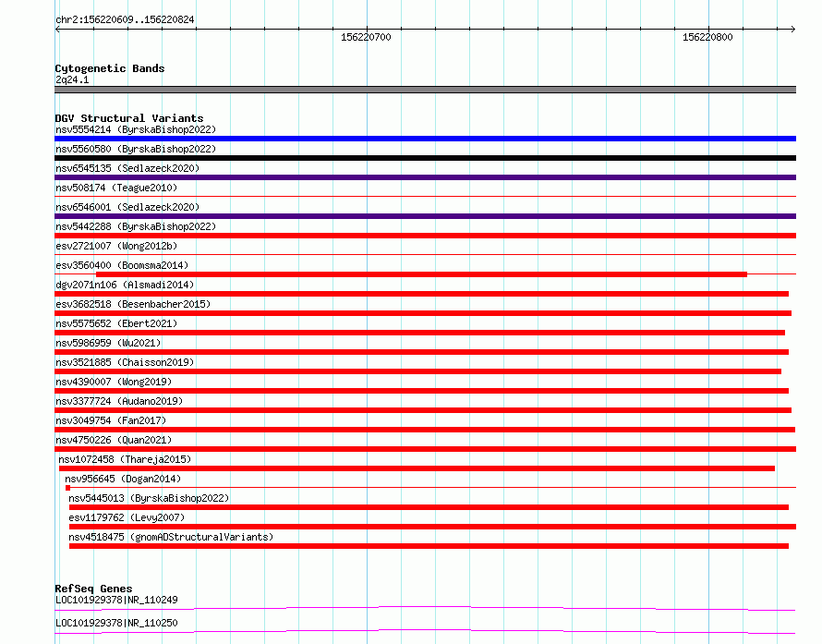Open variant nsv956645 (Dogan2014) label
Screen dimensions: 822x644
(x=123, y=479)
